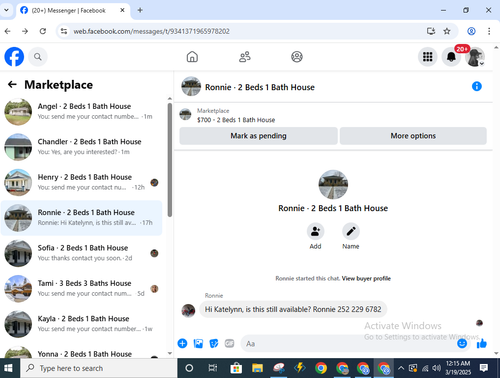500x378 pixels.
Task: Open conversation information icon
Action: click(x=477, y=86)
